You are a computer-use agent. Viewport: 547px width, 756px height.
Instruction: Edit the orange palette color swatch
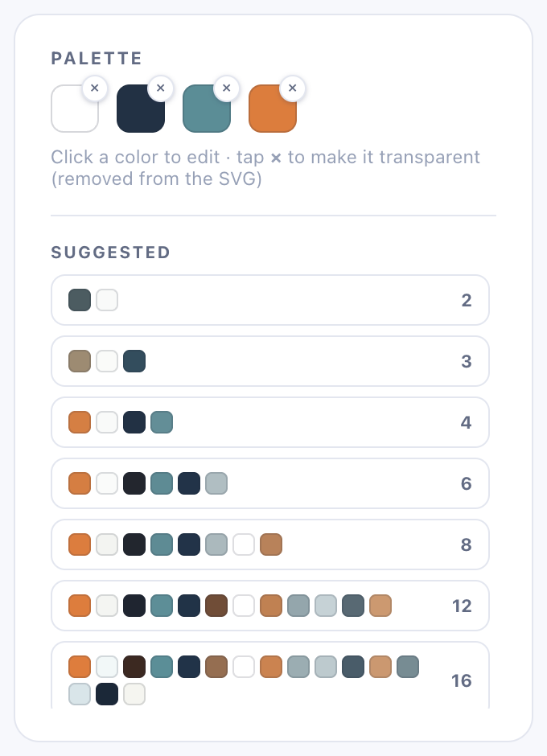pyautogui.click(x=273, y=109)
